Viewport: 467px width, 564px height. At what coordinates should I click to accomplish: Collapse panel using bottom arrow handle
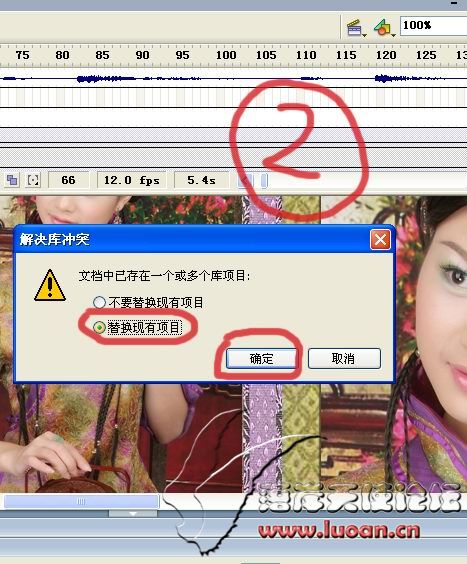point(133,514)
